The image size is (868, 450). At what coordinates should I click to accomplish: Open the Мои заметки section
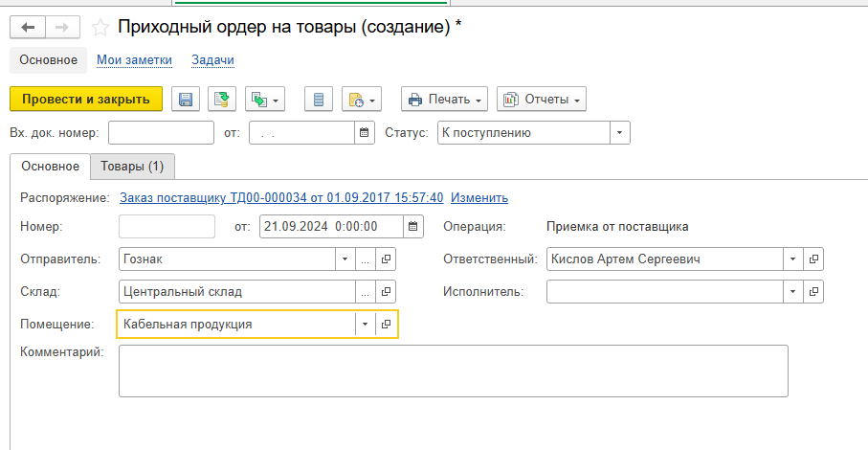(134, 60)
